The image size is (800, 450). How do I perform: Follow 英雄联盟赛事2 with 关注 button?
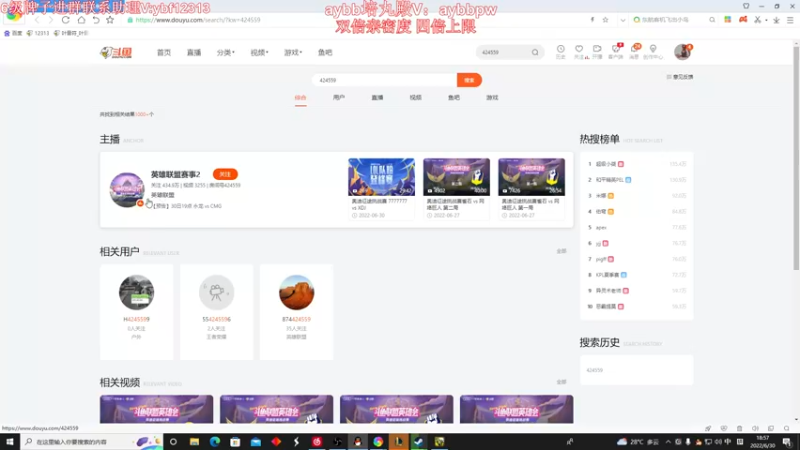coord(225,174)
